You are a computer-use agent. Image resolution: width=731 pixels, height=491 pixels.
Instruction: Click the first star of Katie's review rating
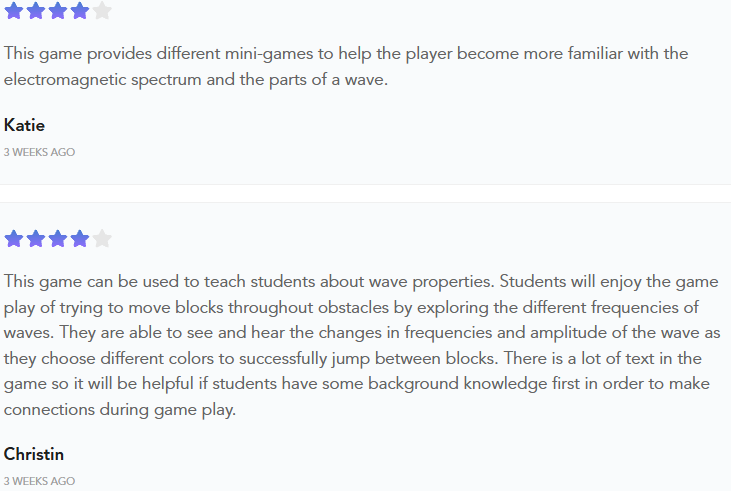point(14,11)
